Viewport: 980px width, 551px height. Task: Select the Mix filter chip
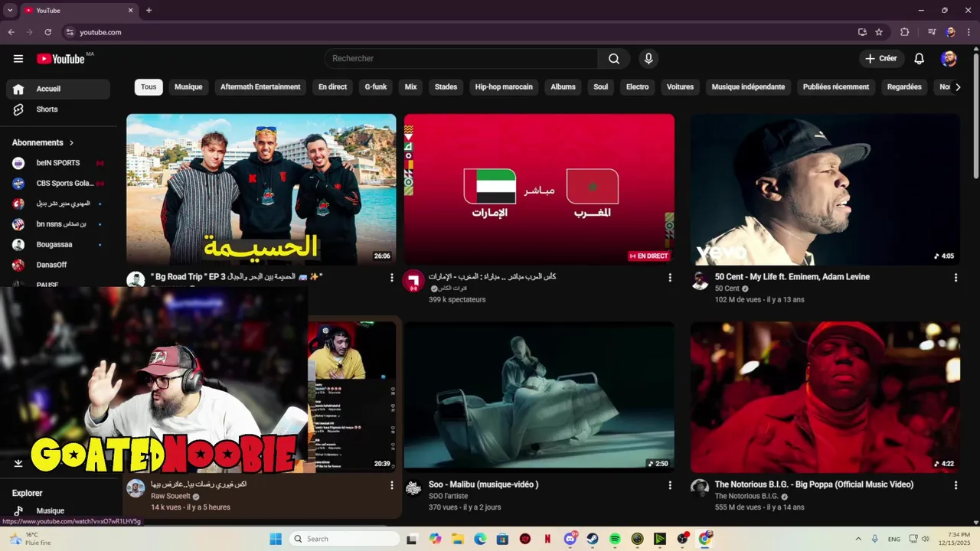click(410, 87)
